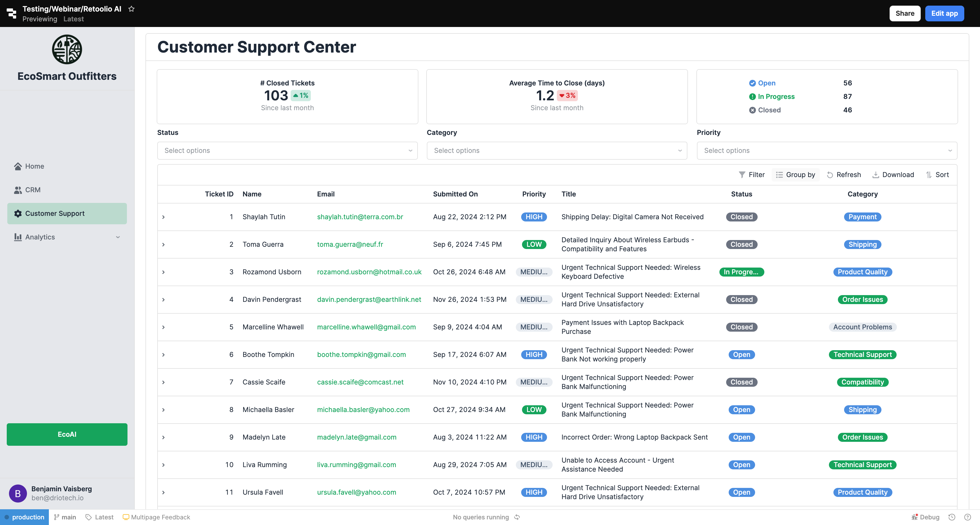Open the history clock icon
The height and width of the screenshot is (525, 980).
952,517
